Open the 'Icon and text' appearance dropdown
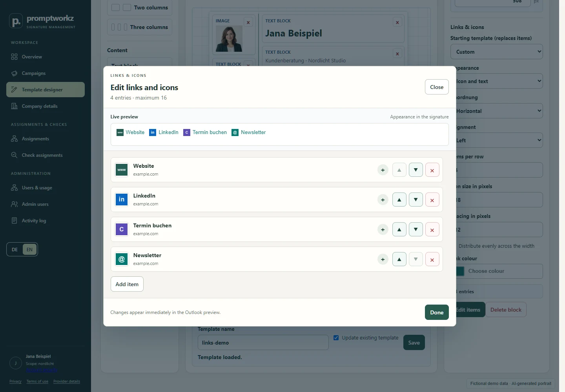This screenshot has height=392, width=565. [x=499, y=81]
